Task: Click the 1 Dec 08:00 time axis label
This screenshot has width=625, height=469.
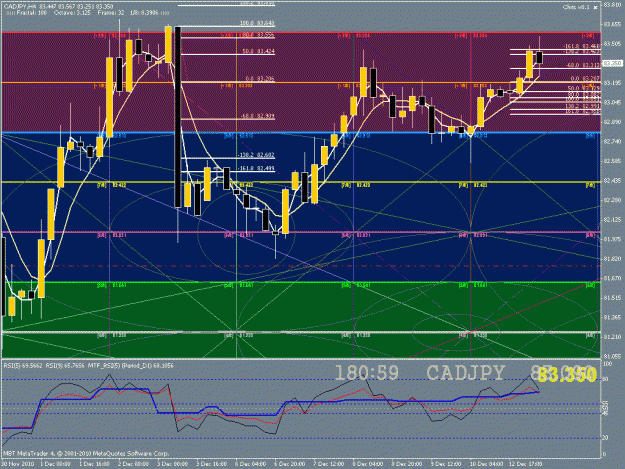Action: 55,464
